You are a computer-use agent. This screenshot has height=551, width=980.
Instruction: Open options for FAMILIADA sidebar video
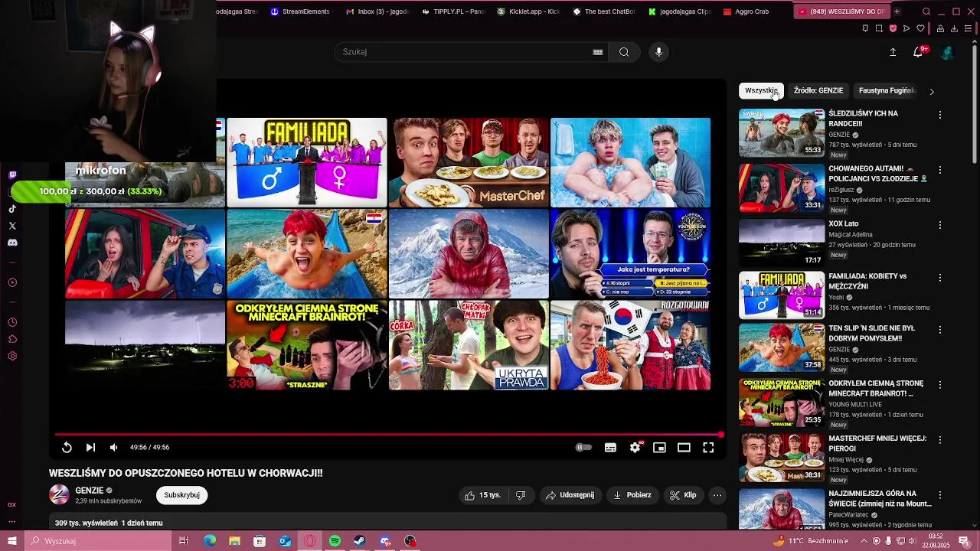(940, 277)
